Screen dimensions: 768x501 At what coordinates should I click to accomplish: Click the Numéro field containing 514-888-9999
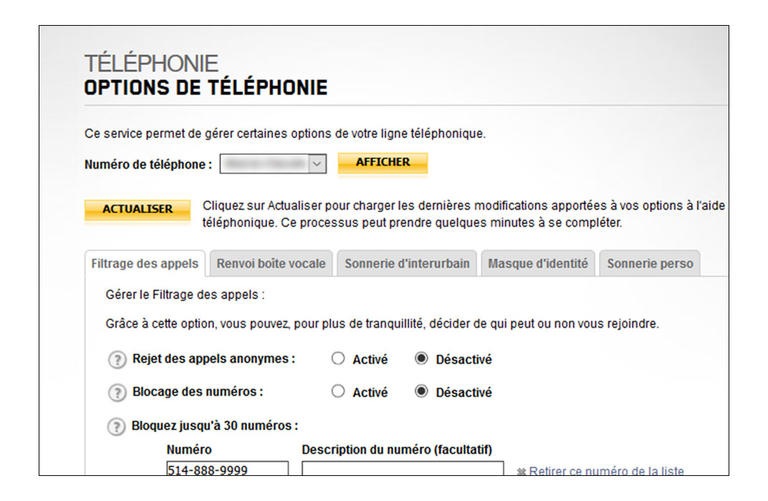pos(226,469)
